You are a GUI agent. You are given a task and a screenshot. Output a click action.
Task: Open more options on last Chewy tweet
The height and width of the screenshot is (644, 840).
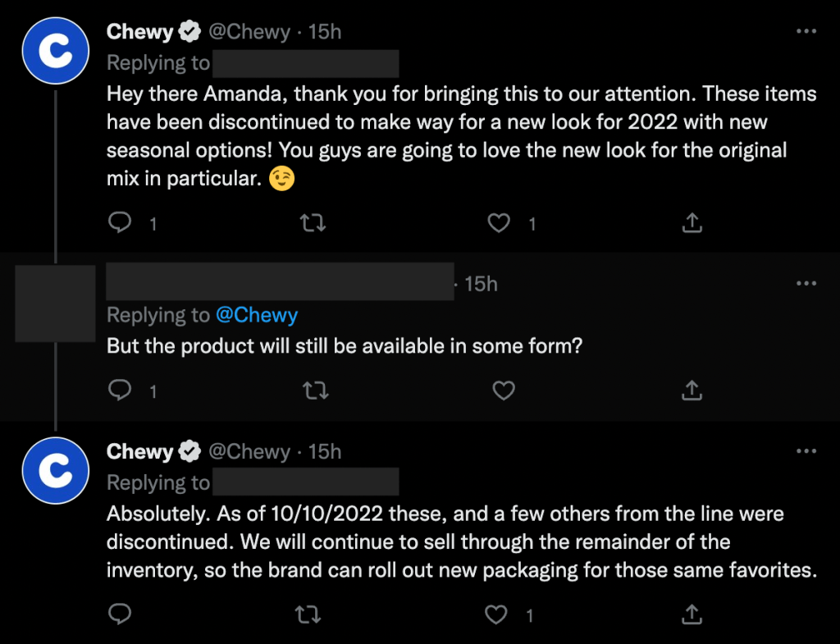click(806, 451)
